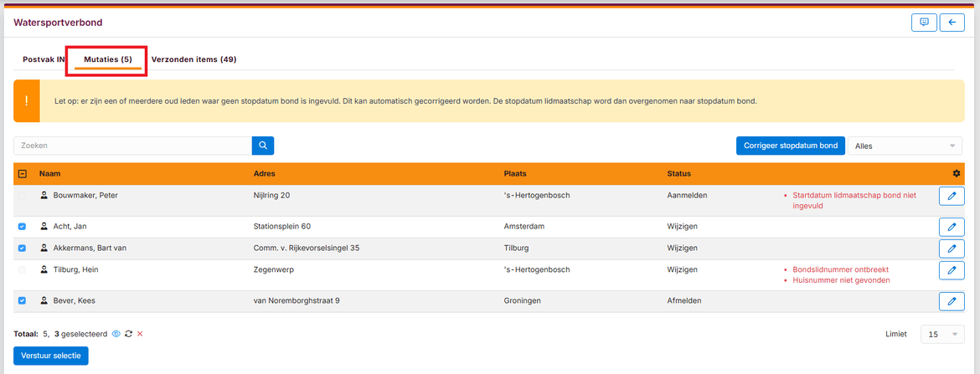The height and width of the screenshot is (374, 980).
Task: Uncheck the Acht, Jan checkbox
Action: pyautogui.click(x=23, y=227)
